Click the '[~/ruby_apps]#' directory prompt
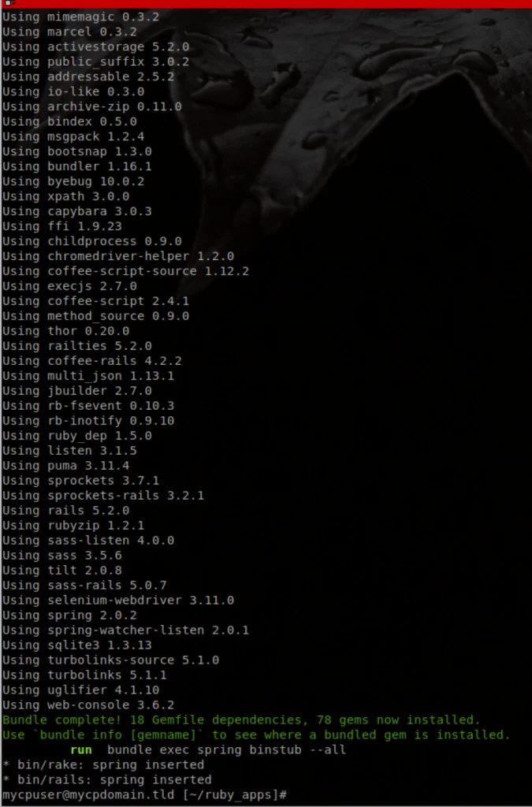The width and height of the screenshot is (532, 807). tap(235, 794)
